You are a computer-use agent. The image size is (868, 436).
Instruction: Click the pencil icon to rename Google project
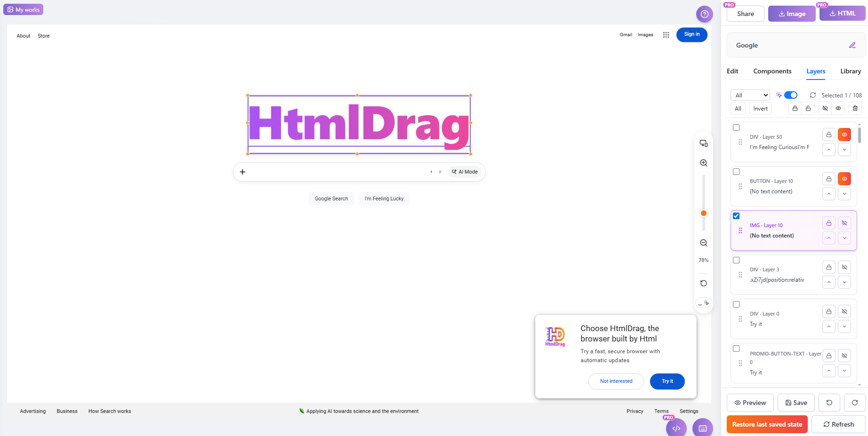[852, 45]
